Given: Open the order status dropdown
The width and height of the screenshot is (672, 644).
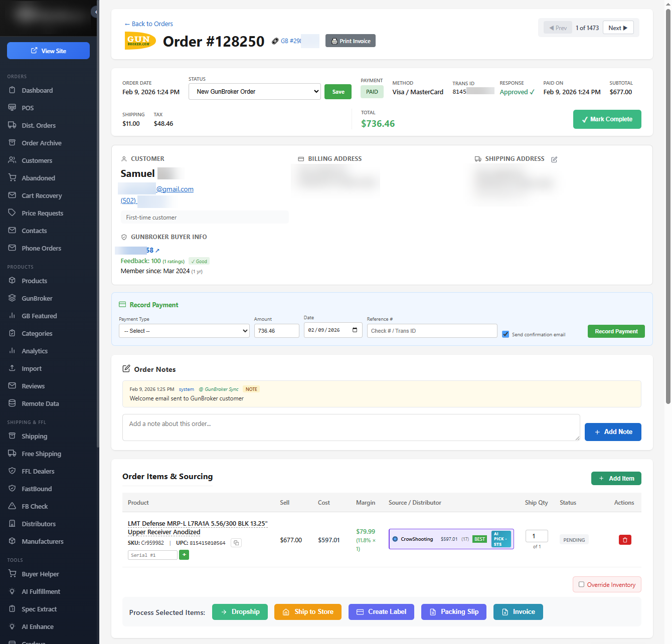Looking at the screenshot, I should click(254, 91).
